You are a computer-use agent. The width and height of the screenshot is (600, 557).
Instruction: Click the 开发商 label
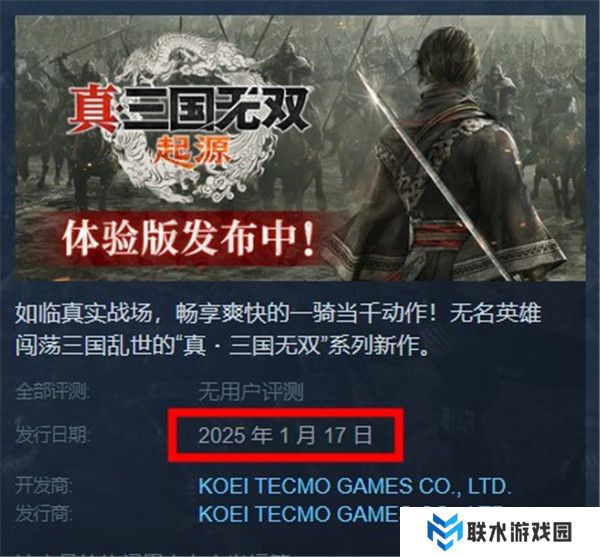43,486
